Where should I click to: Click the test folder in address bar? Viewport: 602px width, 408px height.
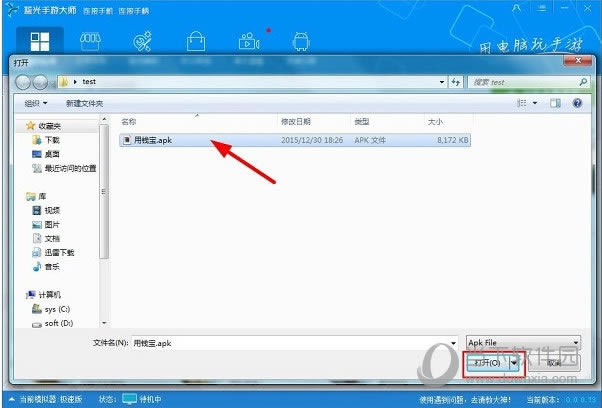tap(89, 82)
